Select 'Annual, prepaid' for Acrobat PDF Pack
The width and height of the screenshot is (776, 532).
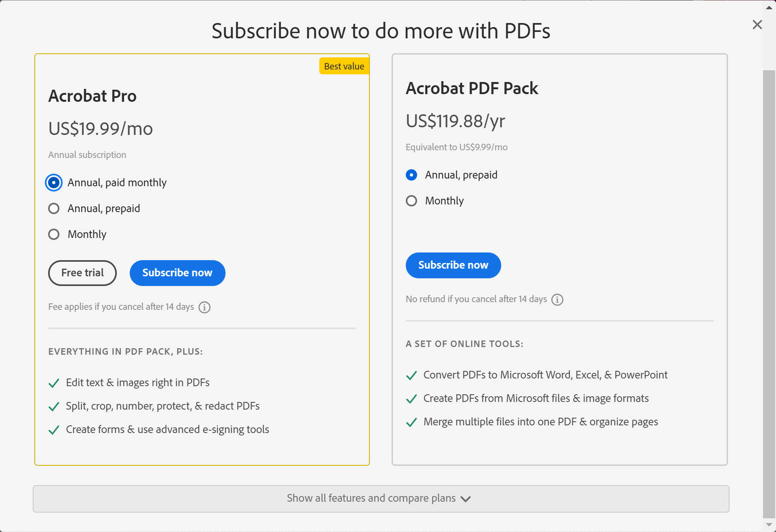(411, 175)
